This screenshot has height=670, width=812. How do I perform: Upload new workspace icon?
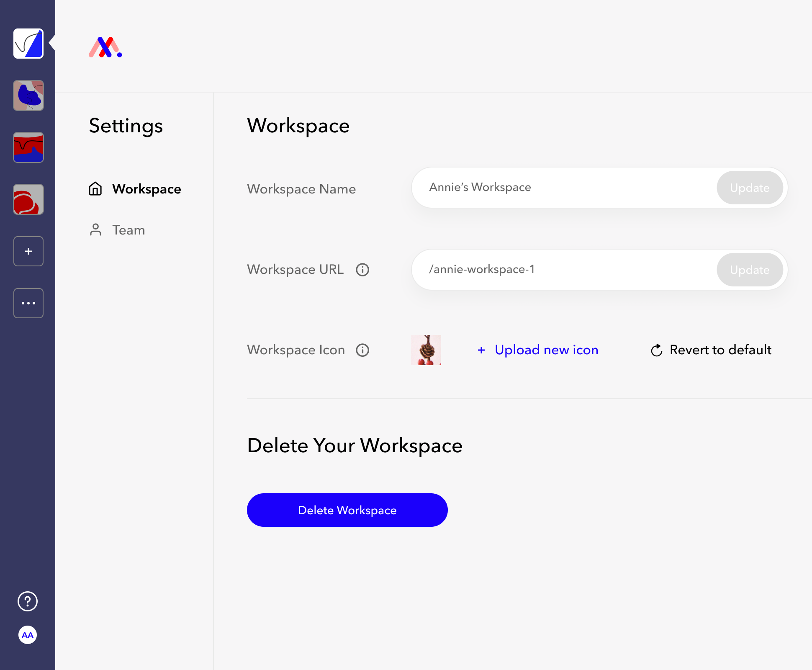point(537,350)
